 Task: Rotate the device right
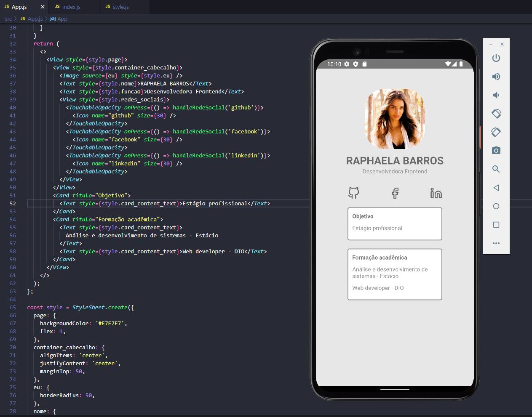496,132
